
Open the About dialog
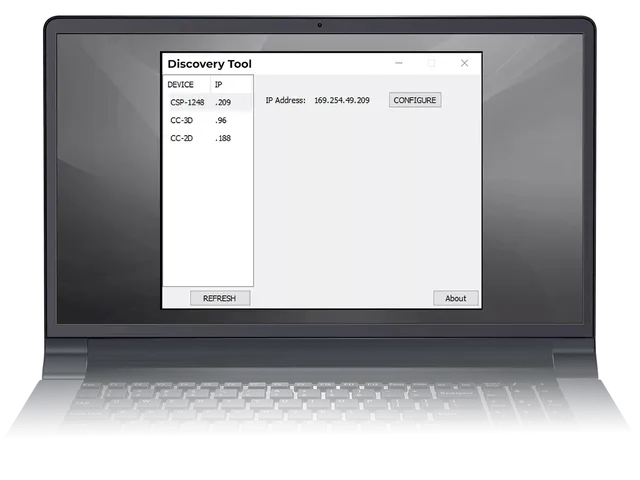click(x=456, y=298)
